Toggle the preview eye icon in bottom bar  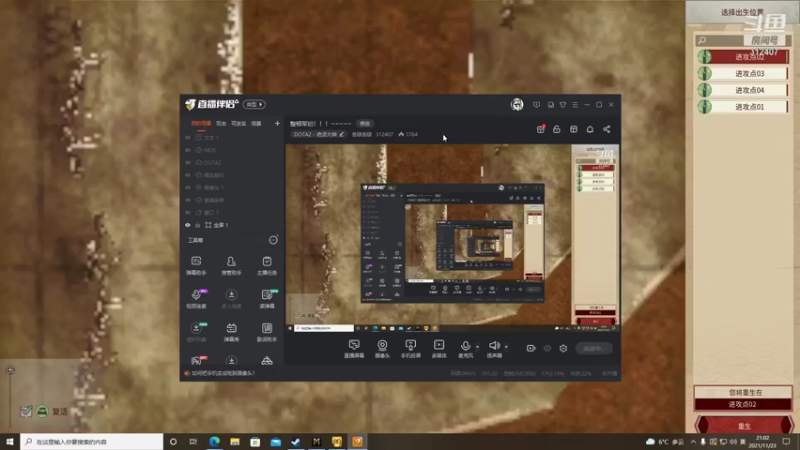pos(547,348)
